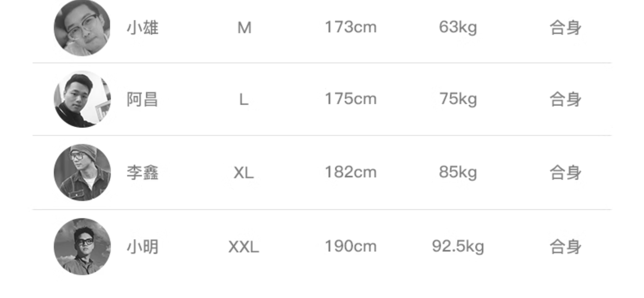Select the 190cm height value
Viewport: 644px width, 298px height.
351,246
